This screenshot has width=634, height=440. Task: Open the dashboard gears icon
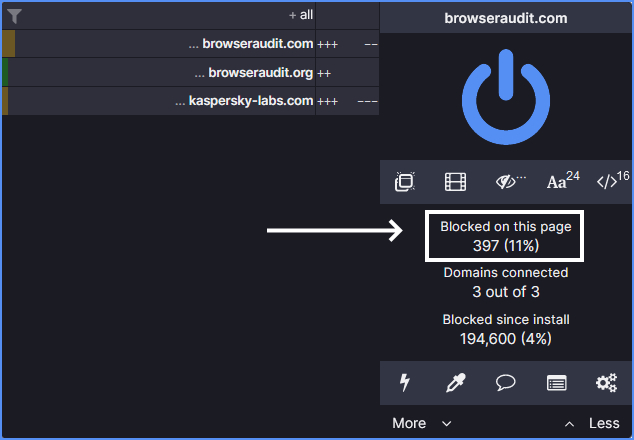607,383
